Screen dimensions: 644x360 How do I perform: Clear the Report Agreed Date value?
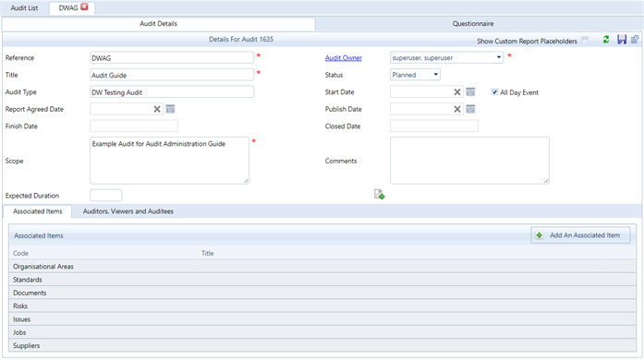[x=157, y=109]
